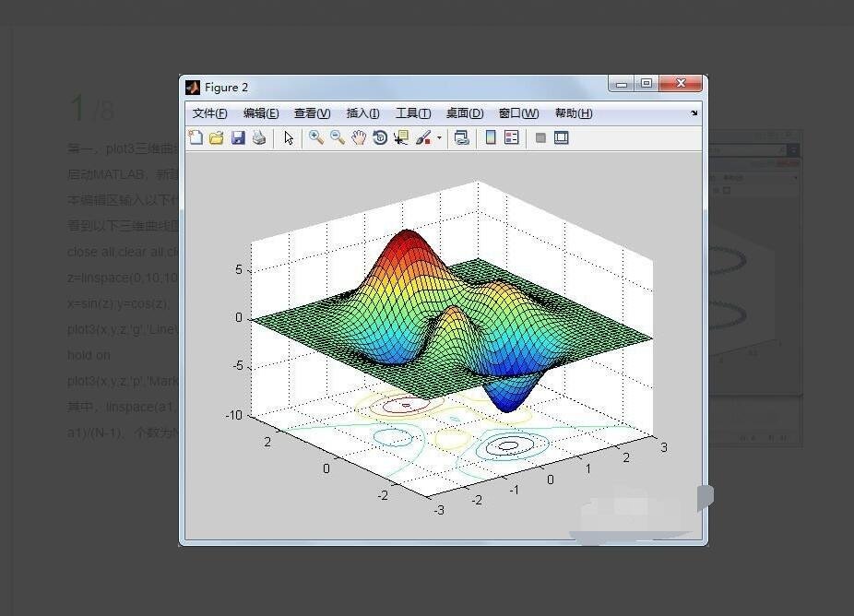
Task: Open the 工具(T) menu
Action: 412,113
